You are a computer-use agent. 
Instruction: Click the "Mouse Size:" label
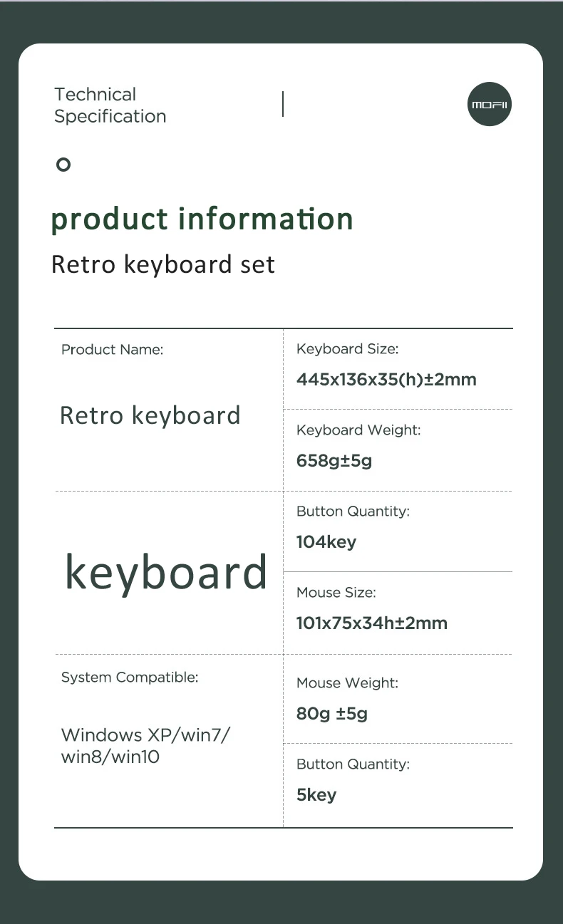point(336,593)
